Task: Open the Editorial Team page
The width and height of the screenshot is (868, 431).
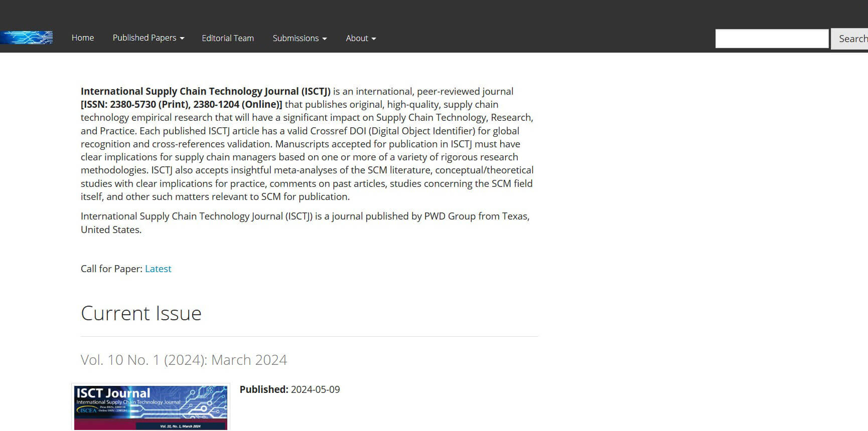Action: (x=228, y=38)
